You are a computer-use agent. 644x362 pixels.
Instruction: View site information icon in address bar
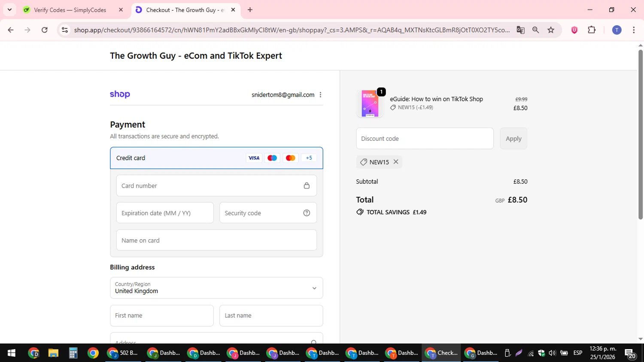(x=65, y=30)
